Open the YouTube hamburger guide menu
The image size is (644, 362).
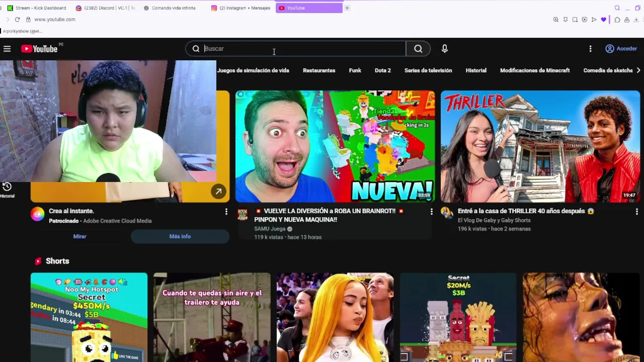tap(7, 49)
